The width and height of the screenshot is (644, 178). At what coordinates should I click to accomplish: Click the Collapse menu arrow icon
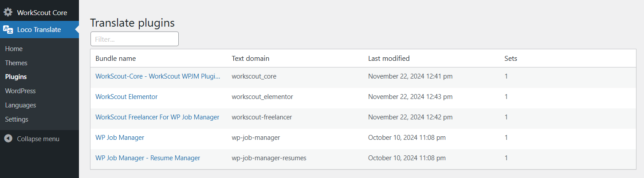point(8,138)
